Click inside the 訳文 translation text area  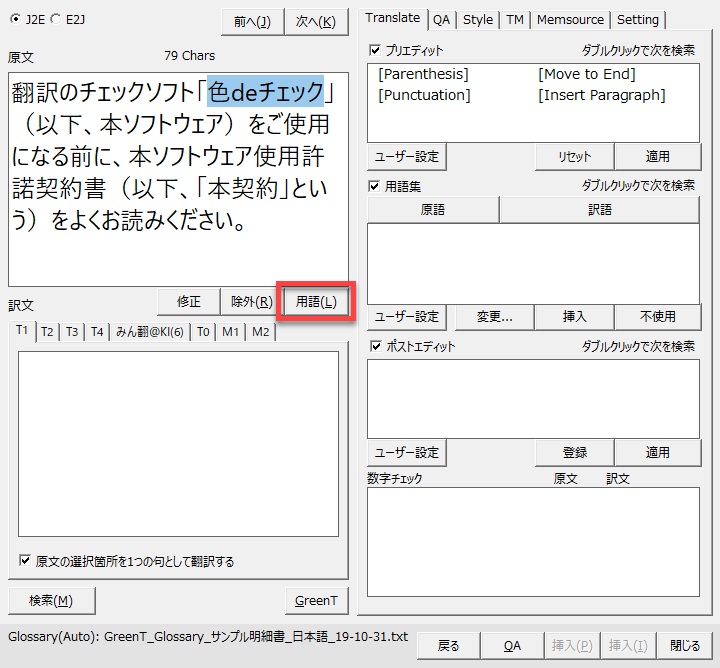click(x=178, y=443)
